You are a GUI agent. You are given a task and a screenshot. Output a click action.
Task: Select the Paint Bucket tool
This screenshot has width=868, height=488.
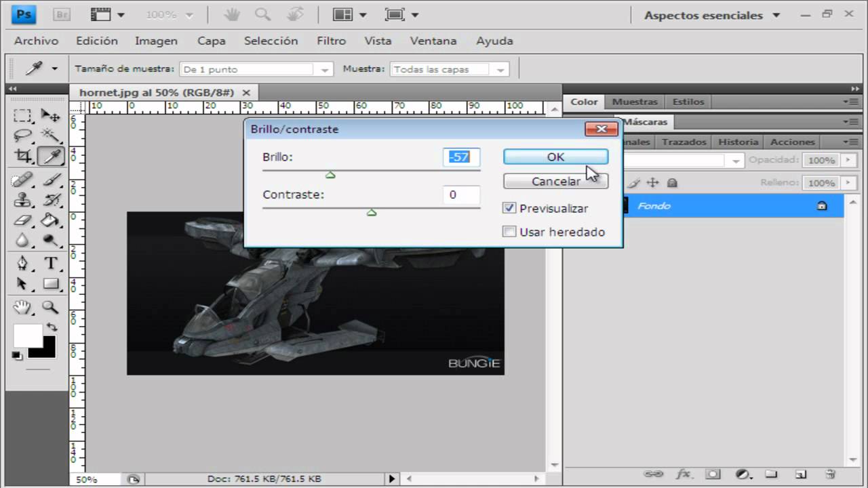50,220
